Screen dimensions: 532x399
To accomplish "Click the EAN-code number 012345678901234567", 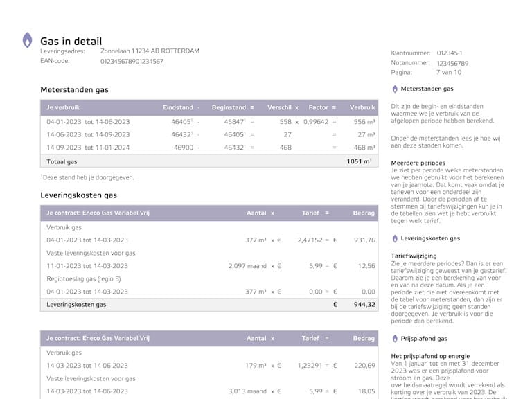I will click(x=132, y=61).
